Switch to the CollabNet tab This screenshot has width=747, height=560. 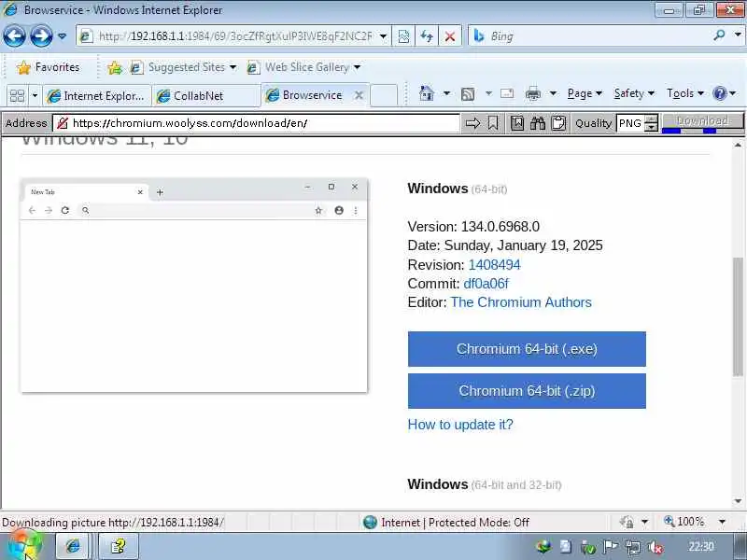pyautogui.click(x=205, y=96)
